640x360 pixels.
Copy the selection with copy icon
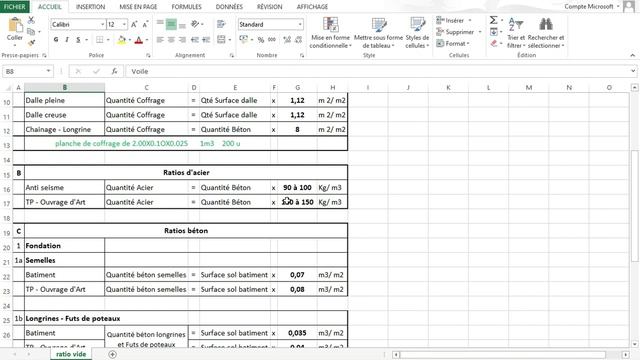(31, 31)
